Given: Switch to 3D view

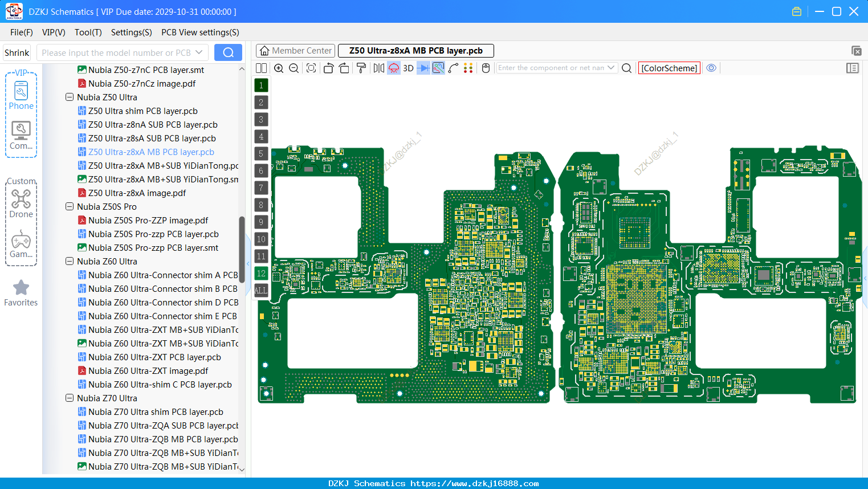Looking at the screenshot, I should click(x=408, y=68).
